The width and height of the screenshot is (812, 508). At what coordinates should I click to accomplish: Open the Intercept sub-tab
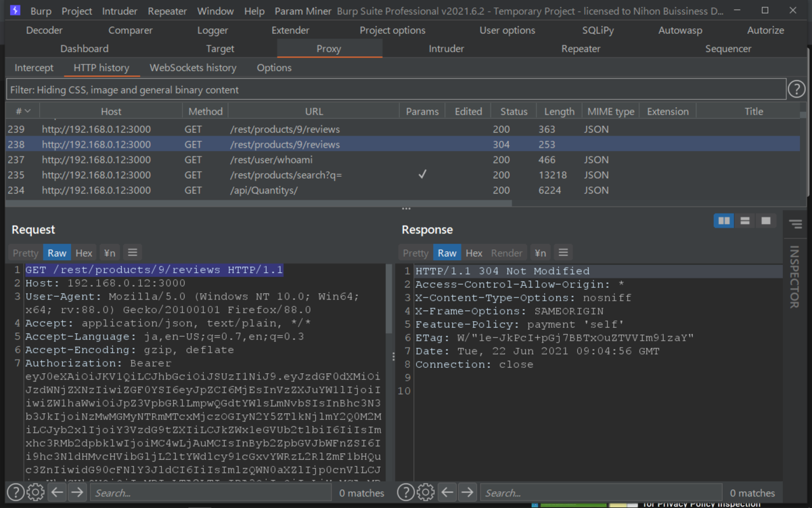pyautogui.click(x=34, y=68)
